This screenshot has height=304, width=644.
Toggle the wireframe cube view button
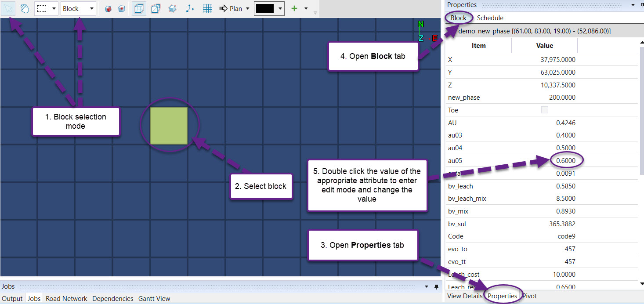coord(139,8)
